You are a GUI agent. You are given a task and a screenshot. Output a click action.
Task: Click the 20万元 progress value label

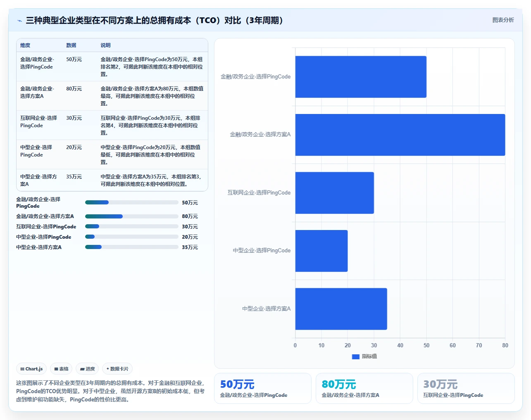coord(190,237)
